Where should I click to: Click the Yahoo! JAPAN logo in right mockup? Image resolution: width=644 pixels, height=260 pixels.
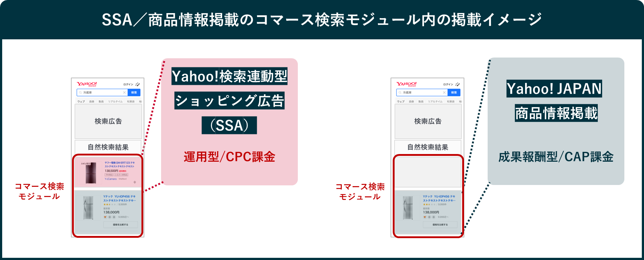coord(406,84)
